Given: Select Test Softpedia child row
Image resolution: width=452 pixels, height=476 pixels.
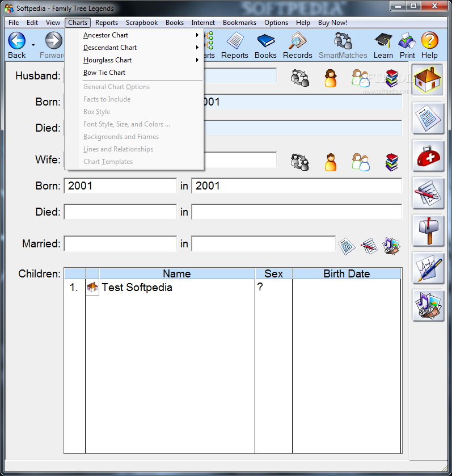Looking at the screenshot, I should (x=233, y=287).
